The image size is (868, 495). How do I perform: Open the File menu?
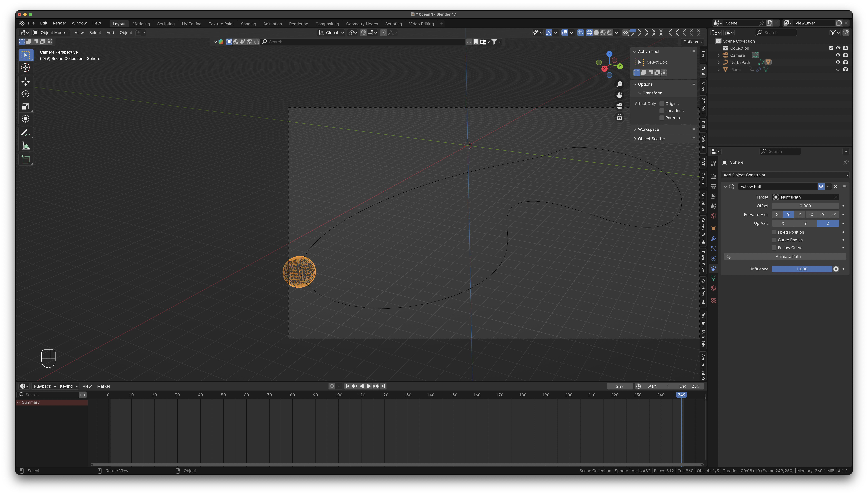click(x=31, y=23)
